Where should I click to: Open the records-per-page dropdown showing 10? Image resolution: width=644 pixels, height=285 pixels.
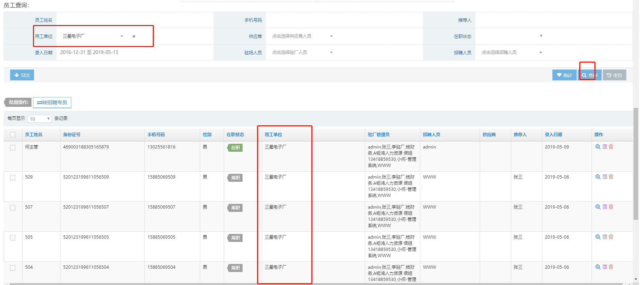[39, 119]
